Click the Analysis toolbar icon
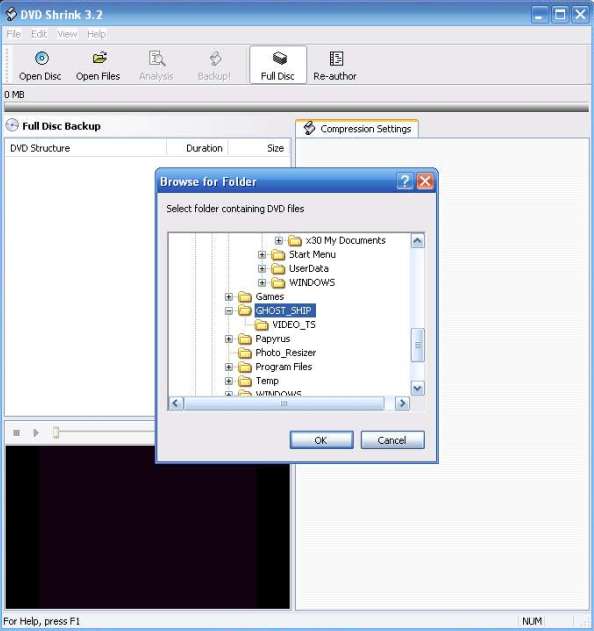Image resolution: width=594 pixels, height=631 pixels. coord(157,58)
